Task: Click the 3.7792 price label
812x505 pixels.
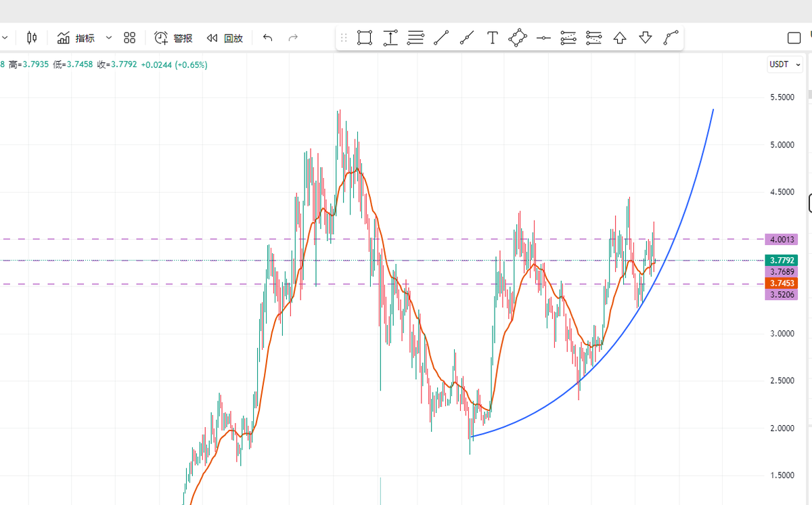Action: [781, 260]
